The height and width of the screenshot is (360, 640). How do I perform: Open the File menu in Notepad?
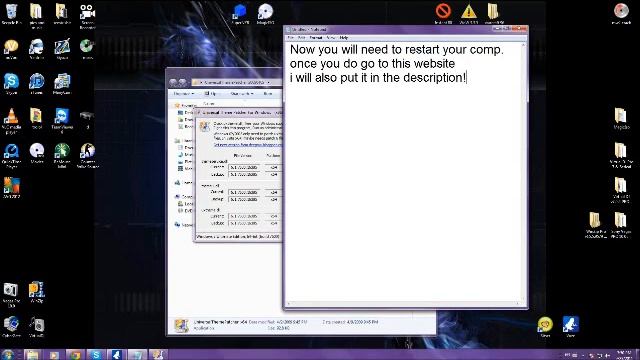pos(291,38)
